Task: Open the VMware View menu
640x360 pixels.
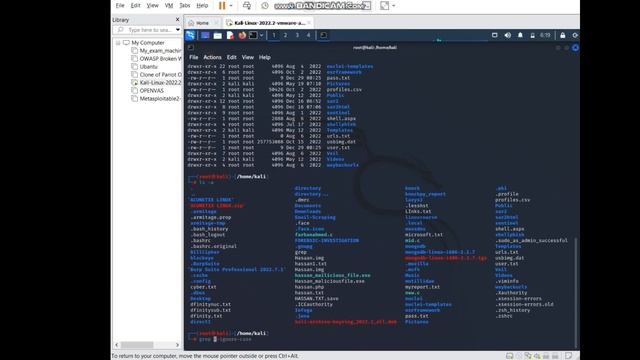Action: [x=153, y=6]
